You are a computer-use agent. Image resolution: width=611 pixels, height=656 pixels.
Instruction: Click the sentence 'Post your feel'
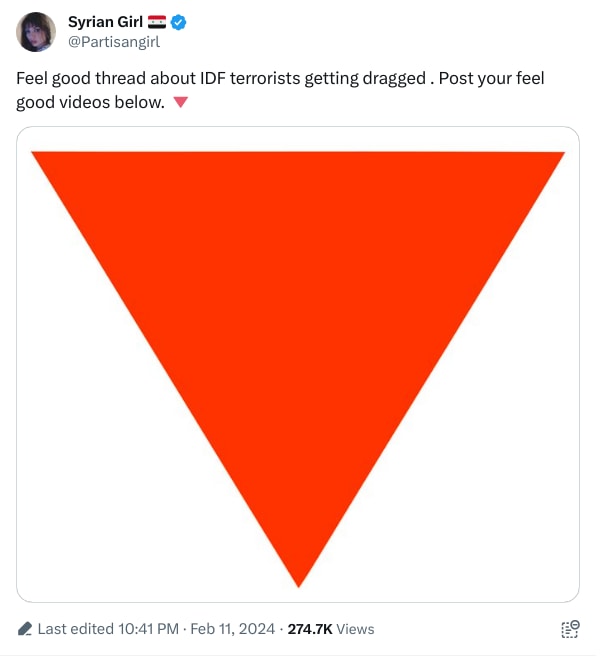(x=491, y=78)
